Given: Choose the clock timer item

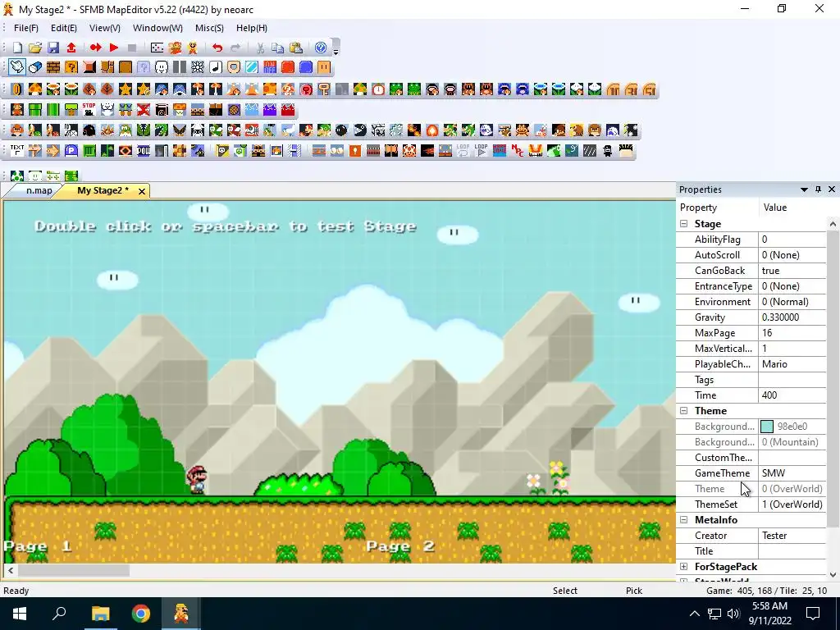Looking at the screenshot, I should (x=377, y=89).
